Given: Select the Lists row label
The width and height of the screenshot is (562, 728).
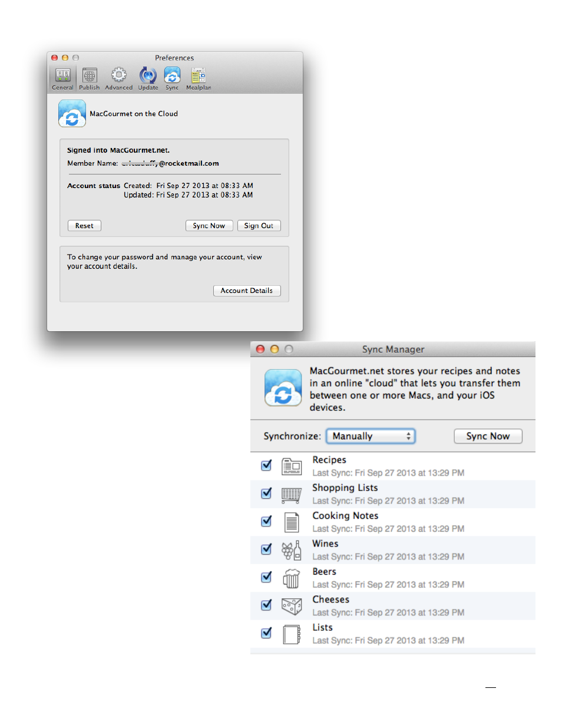Looking at the screenshot, I should point(323,628).
